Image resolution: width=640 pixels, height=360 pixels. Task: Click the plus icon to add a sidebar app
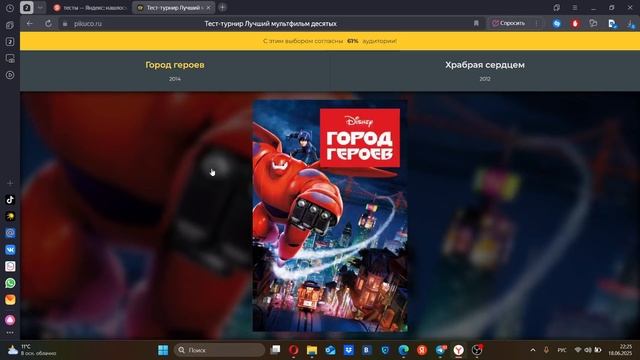pyautogui.click(x=10, y=183)
